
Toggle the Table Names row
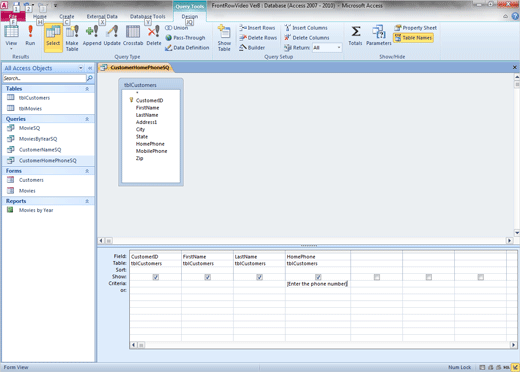[x=413, y=38]
